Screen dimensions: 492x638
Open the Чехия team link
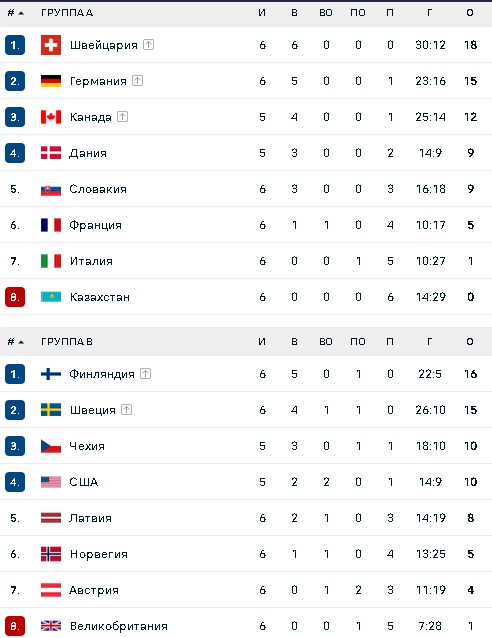(x=87, y=446)
